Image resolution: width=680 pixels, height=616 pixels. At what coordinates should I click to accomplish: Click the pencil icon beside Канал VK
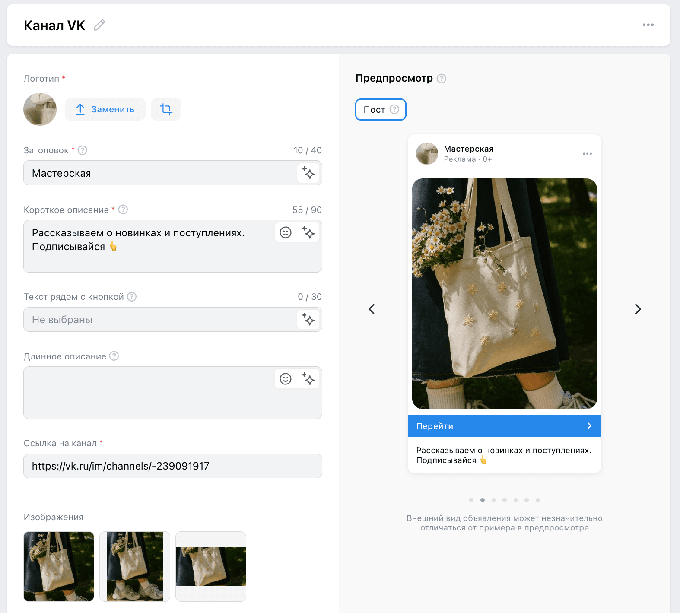click(x=99, y=25)
